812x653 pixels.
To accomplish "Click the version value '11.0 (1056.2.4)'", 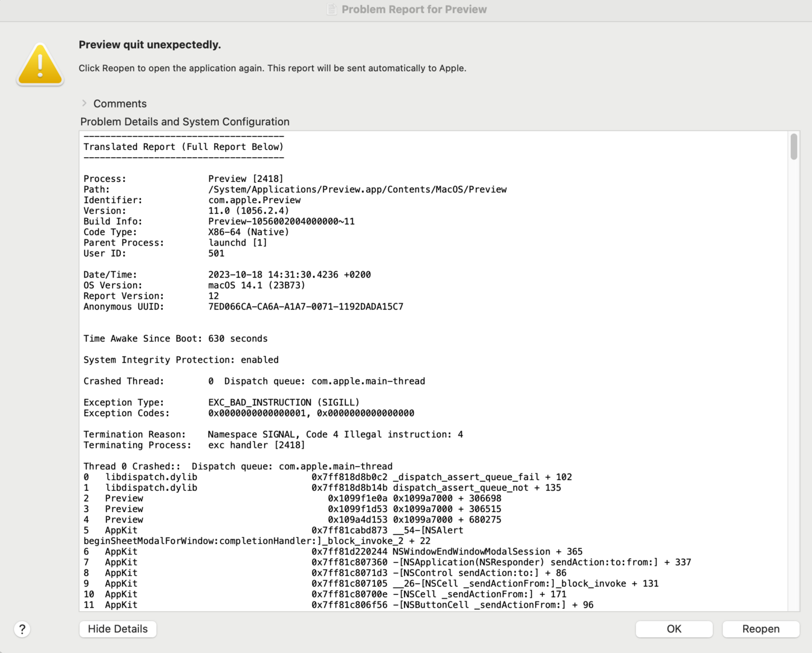I will tap(249, 211).
